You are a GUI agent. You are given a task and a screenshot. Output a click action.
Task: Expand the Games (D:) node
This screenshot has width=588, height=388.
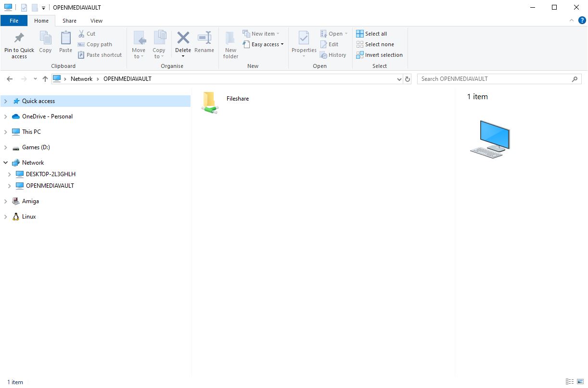pos(6,147)
